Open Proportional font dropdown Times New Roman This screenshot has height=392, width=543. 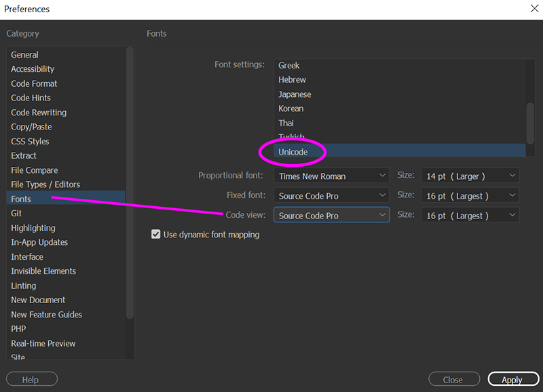(331, 176)
